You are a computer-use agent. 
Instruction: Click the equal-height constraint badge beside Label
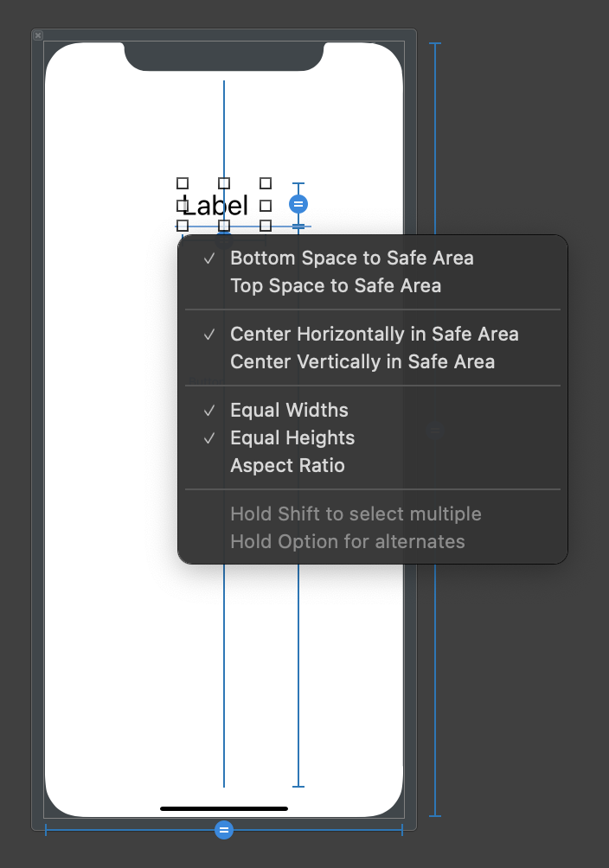pos(298,204)
